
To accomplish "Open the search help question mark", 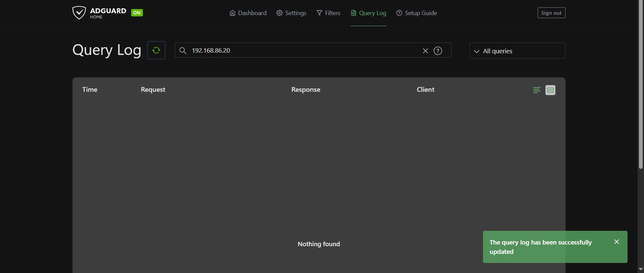I will tap(438, 51).
